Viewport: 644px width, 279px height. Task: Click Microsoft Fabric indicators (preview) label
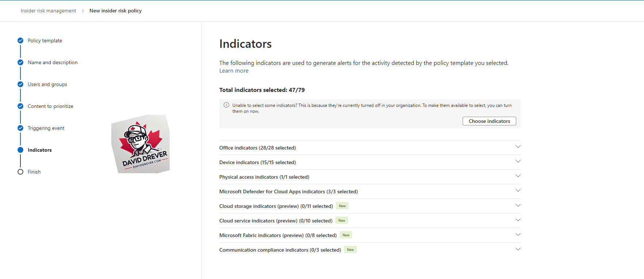point(278,235)
